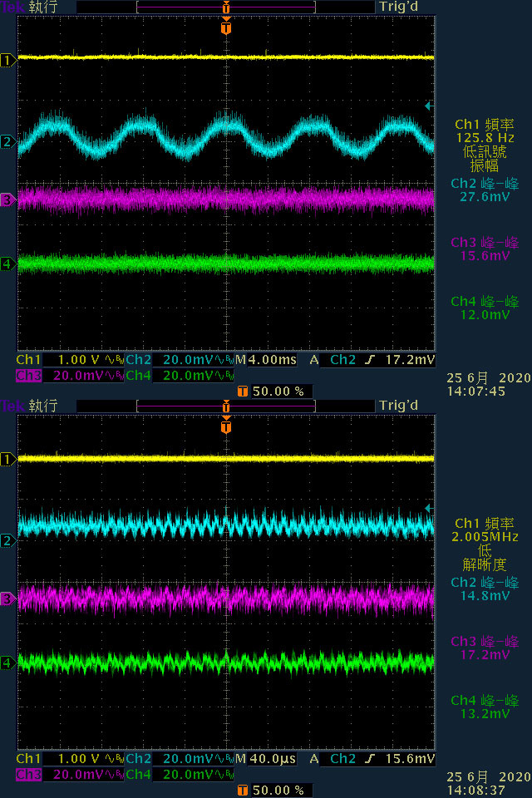Click the cyan trigger level arrow beside the 2.005MHz capture
The height and width of the screenshot is (798, 532).
[429, 508]
